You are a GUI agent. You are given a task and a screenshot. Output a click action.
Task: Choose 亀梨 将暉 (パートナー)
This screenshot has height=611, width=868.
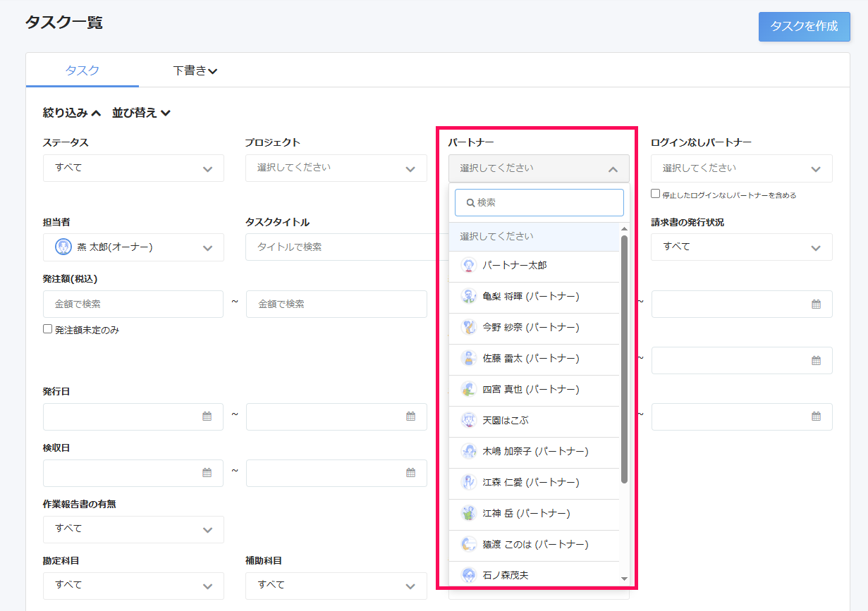point(534,297)
